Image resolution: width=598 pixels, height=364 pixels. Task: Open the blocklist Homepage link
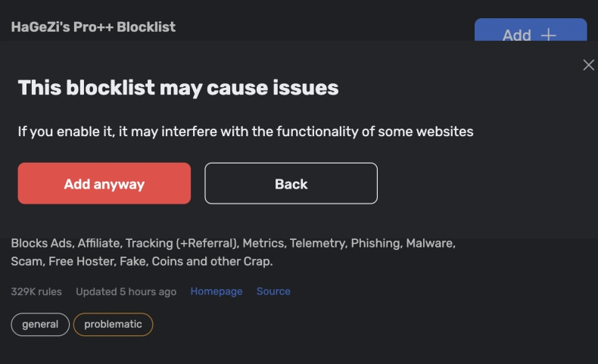pos(216,291)
